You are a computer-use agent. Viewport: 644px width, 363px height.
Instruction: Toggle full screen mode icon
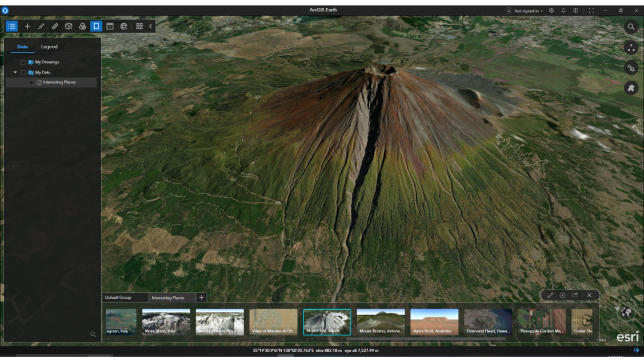pos(591,11)
